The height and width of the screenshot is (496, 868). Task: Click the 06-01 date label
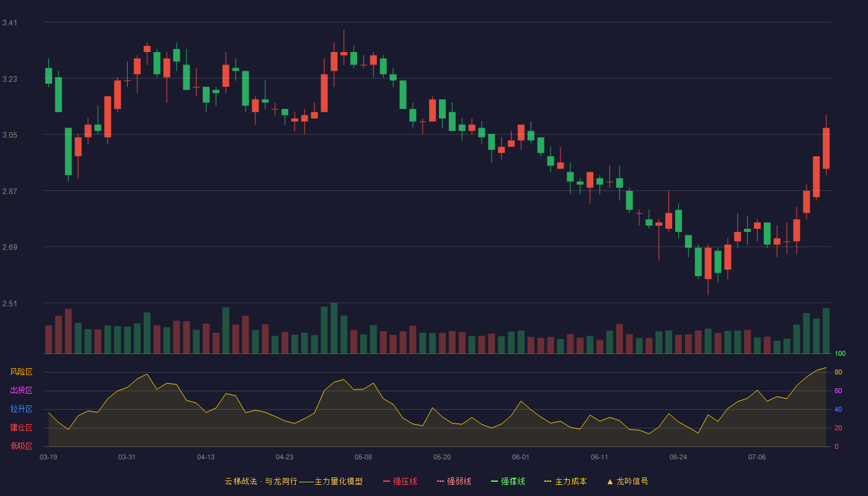coord(521,457)
